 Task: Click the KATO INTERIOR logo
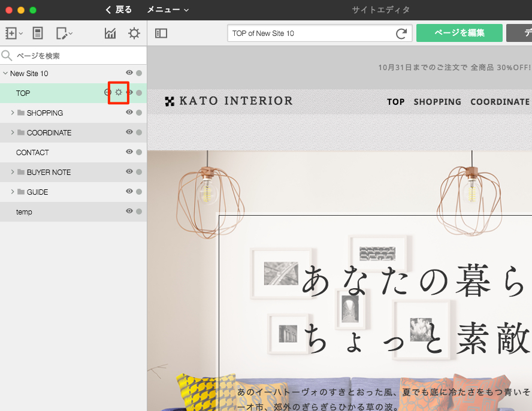pyautogui.click(x=229, y=101)
